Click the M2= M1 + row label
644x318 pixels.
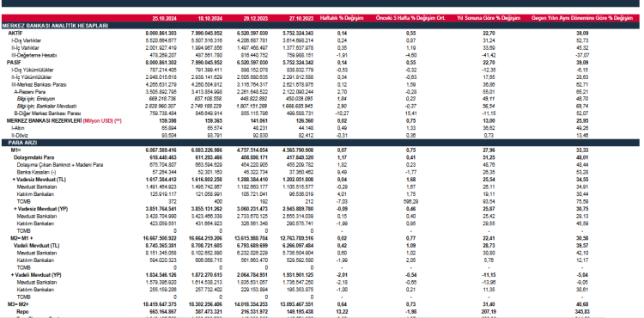[22, 238]
